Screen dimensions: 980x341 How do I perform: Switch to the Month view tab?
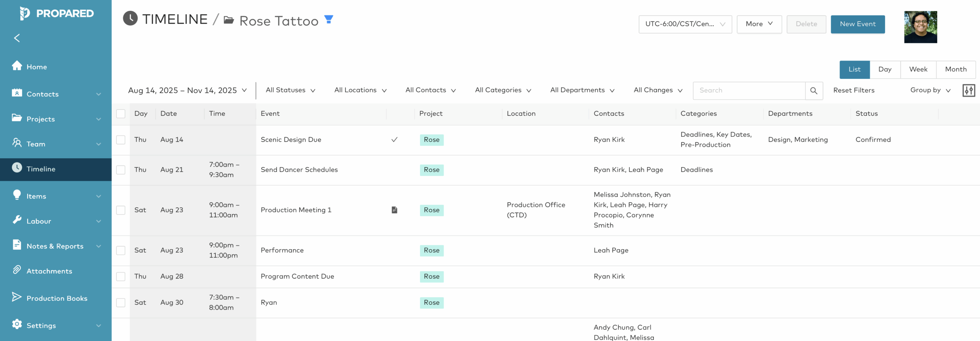955,69
